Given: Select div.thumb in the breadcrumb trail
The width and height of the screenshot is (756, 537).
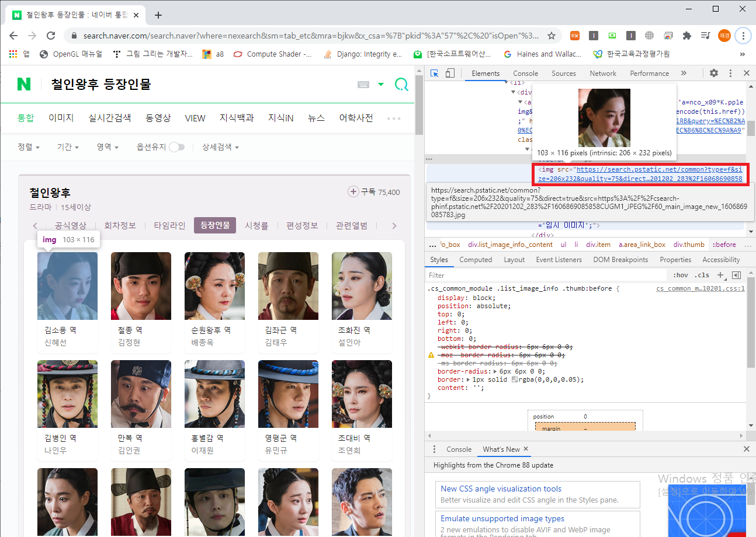Looking at the screenshot, I should 689,245.
